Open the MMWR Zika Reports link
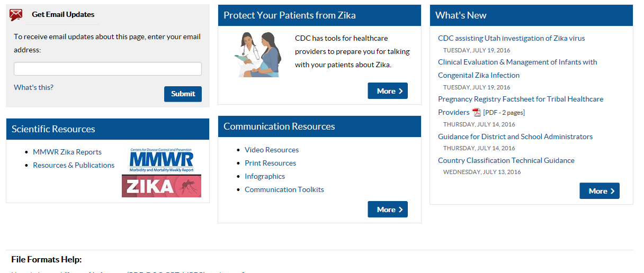 coord(67,152)
